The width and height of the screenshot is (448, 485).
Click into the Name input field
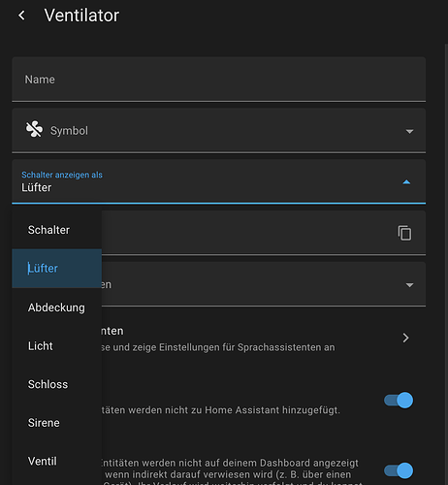pos(219,80)
